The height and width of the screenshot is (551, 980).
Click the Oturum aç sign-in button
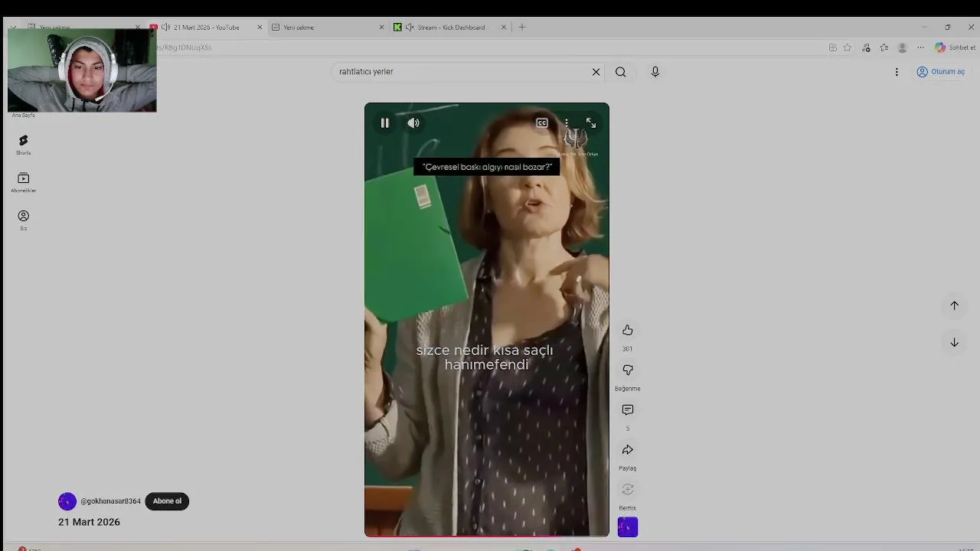[941, 72]
